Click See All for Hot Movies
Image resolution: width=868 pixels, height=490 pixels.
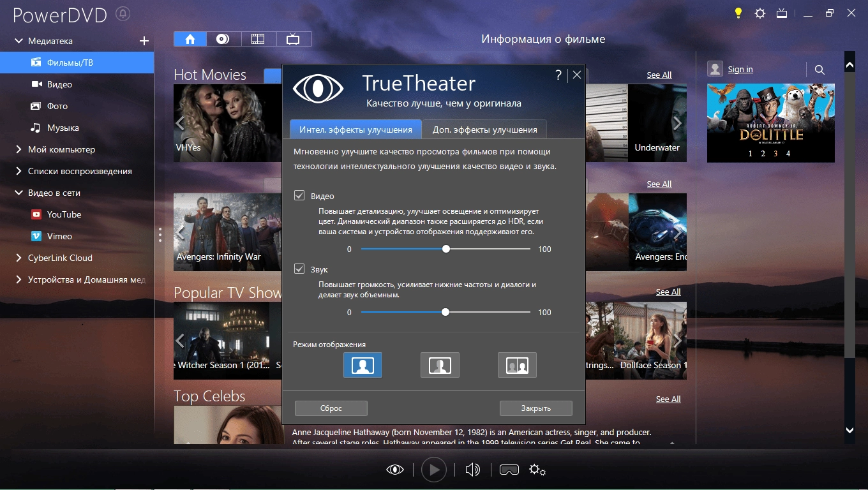(x=659, y=75)
